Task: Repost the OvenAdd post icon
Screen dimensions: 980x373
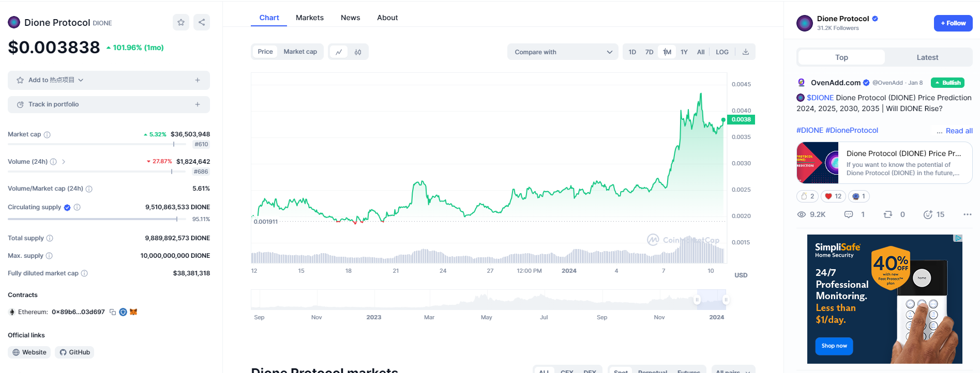Action: pyautogui.click(x=888, y=214)
